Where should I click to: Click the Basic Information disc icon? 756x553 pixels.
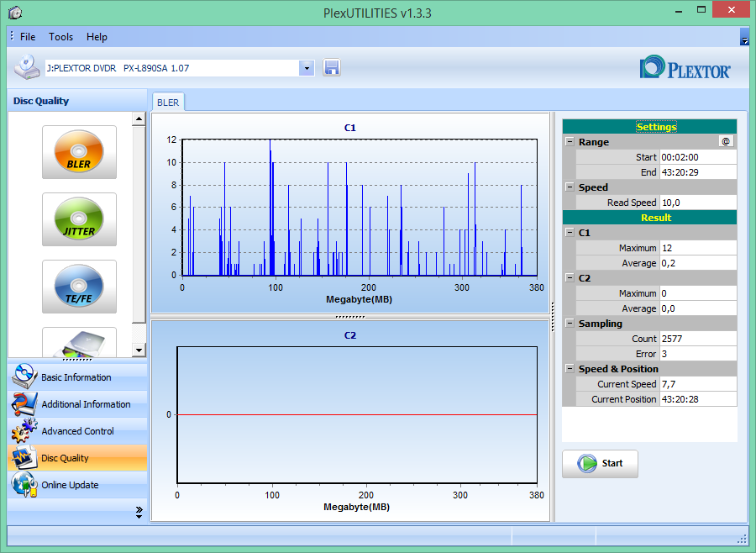point(24,377)
